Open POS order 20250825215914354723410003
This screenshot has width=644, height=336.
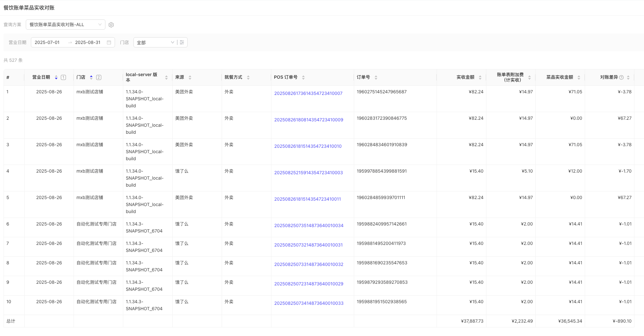pyautogui.click(x=308, y=173)
